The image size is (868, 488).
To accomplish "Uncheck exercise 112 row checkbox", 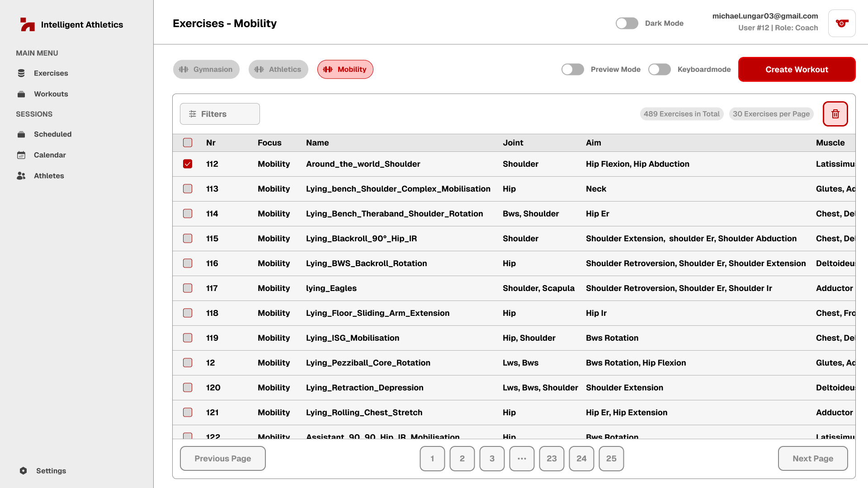I will click(x=188, y=164).
